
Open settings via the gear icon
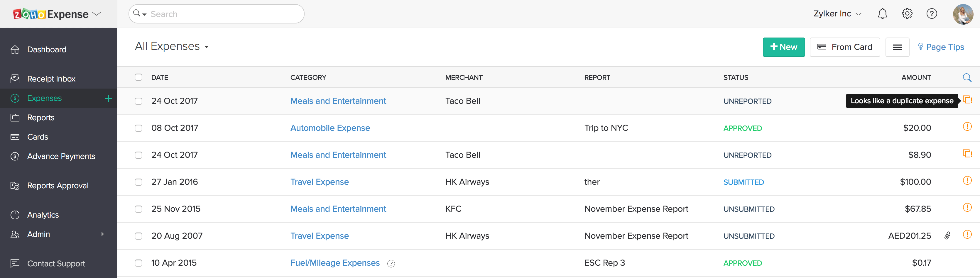click(x=907, y=14)
